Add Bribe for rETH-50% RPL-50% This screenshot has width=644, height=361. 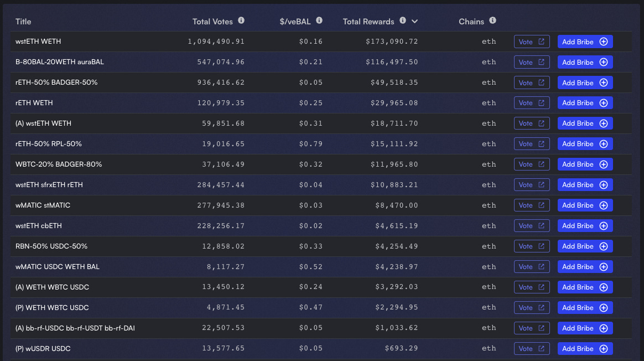(585, 144)
